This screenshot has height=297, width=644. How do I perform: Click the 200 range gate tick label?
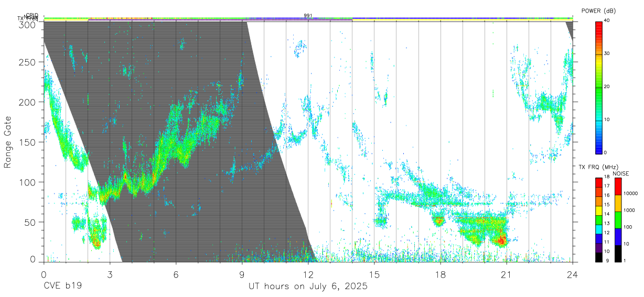pos(28,102)
